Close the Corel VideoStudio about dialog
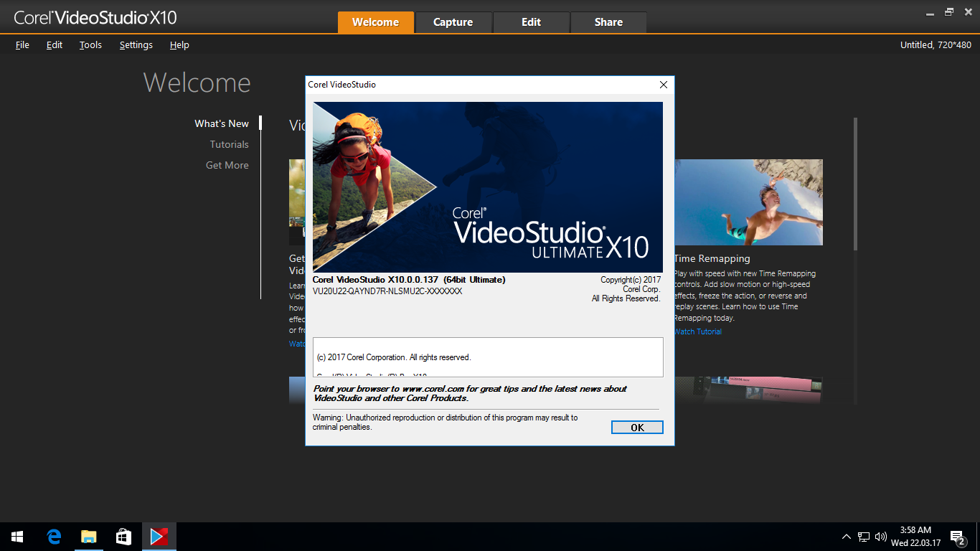 [664, 85]
